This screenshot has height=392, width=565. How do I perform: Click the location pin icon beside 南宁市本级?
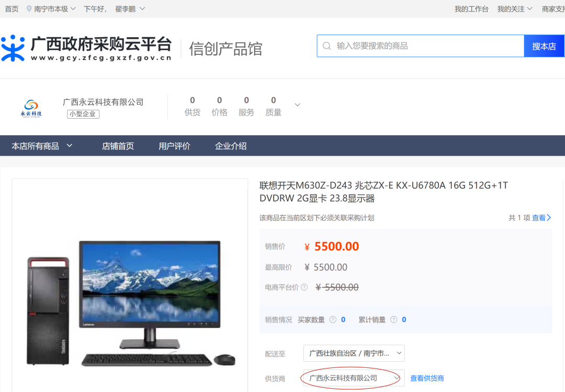click(x=29, y=8)
